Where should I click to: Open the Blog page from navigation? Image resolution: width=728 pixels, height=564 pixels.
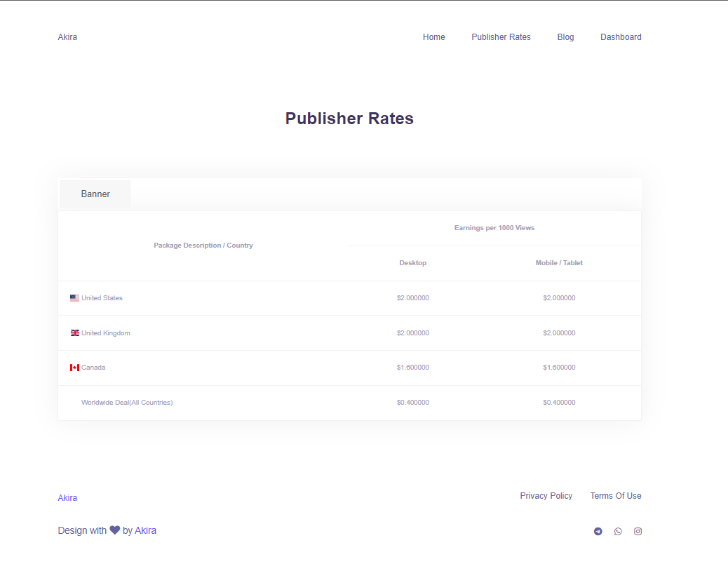coord(565,37)
